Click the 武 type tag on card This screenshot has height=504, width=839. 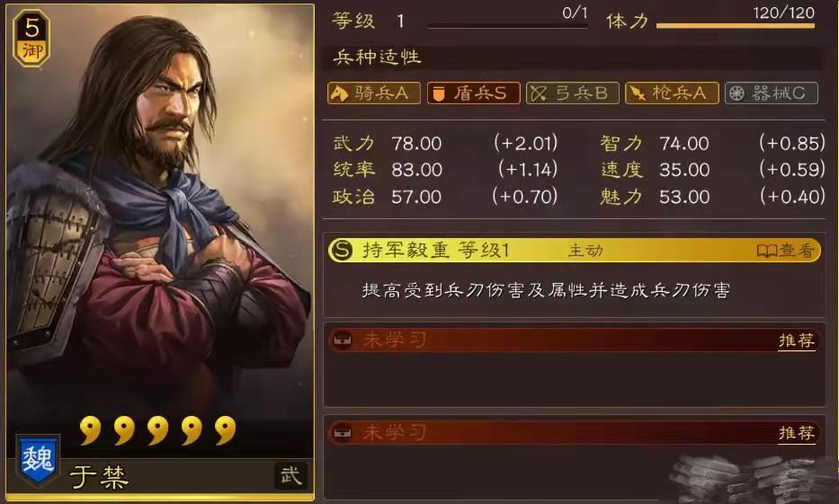(291, 474)
